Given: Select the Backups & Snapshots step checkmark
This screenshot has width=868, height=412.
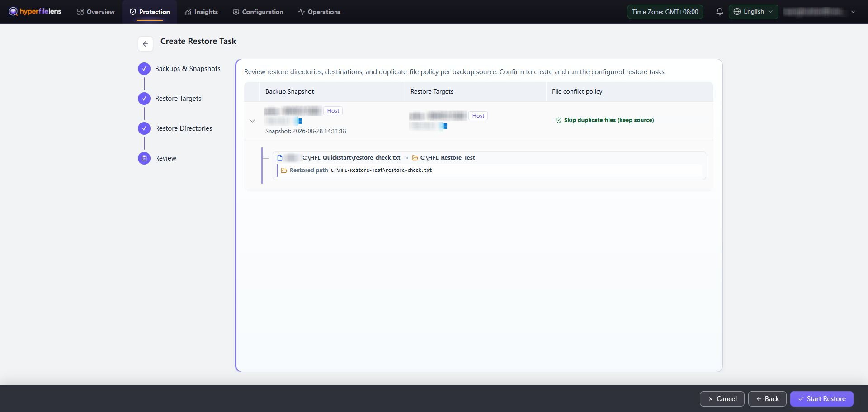Looking at the screenshot, I should (x=144, y=69).
